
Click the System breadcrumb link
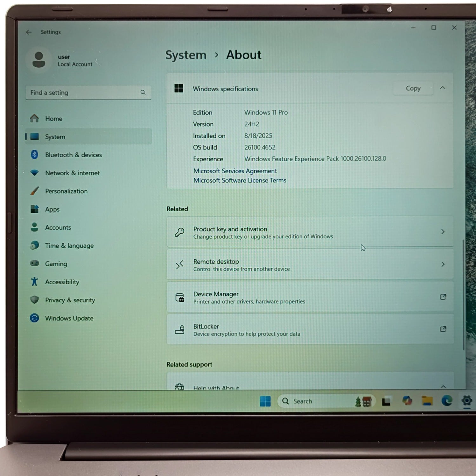coord(186,55)
